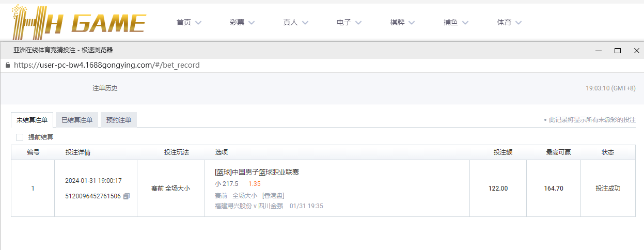Select the 未结算注单 tab
Image resolution: width=644 pixels, height=250 pixels.
pos(32,120)
